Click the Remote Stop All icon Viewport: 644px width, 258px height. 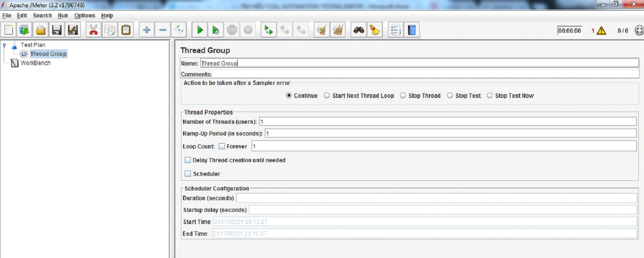(285, 30)
